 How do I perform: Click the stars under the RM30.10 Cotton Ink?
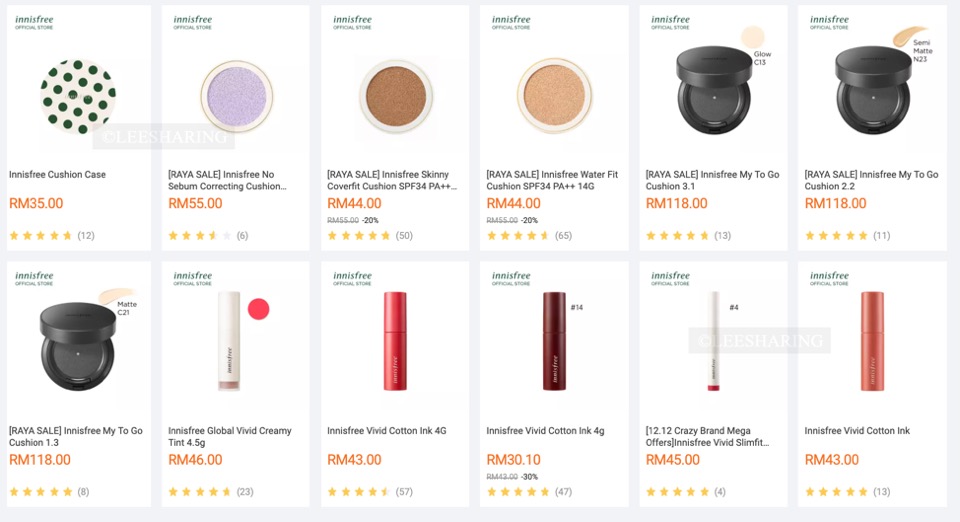coord(517,492)
